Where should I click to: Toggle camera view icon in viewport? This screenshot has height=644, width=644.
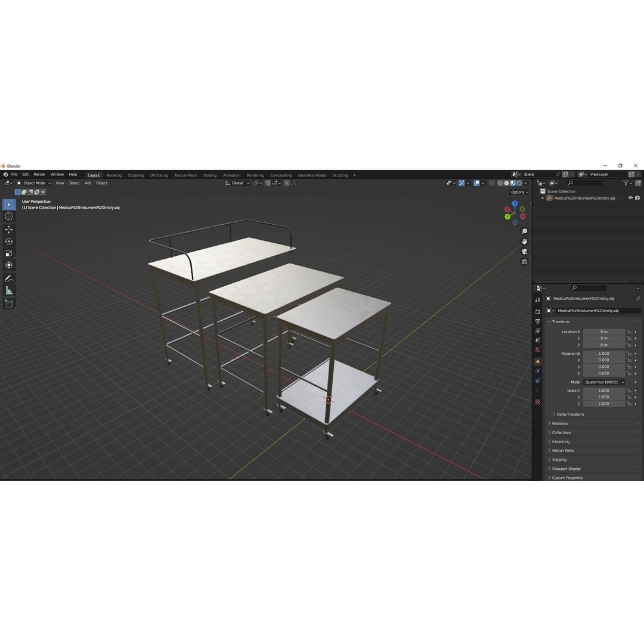[x=524, y=252]
